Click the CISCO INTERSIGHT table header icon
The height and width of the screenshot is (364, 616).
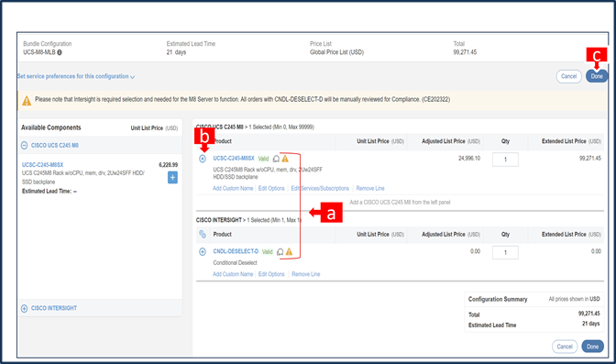tap(203, 235)
